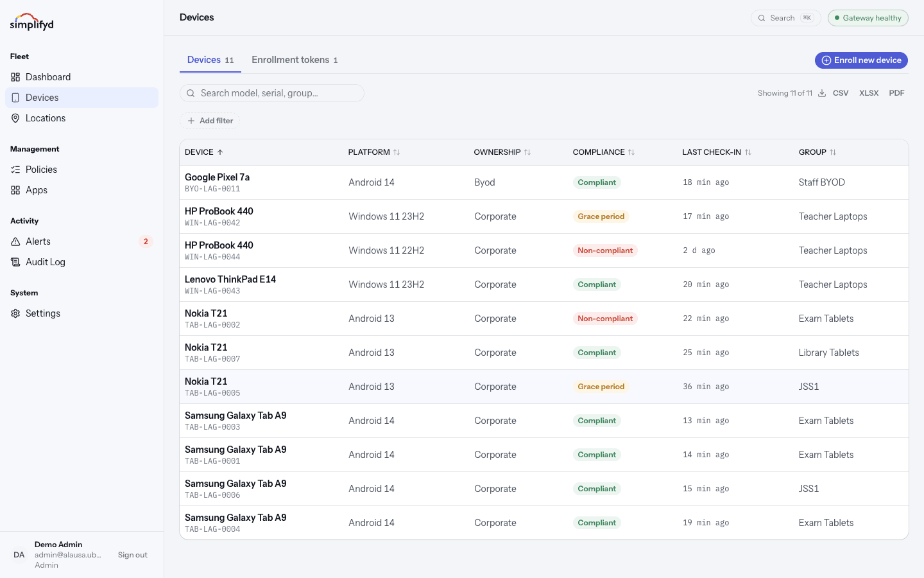Click the Library Tablets group cell
This screenshot has width=924, height=578.
829,353
